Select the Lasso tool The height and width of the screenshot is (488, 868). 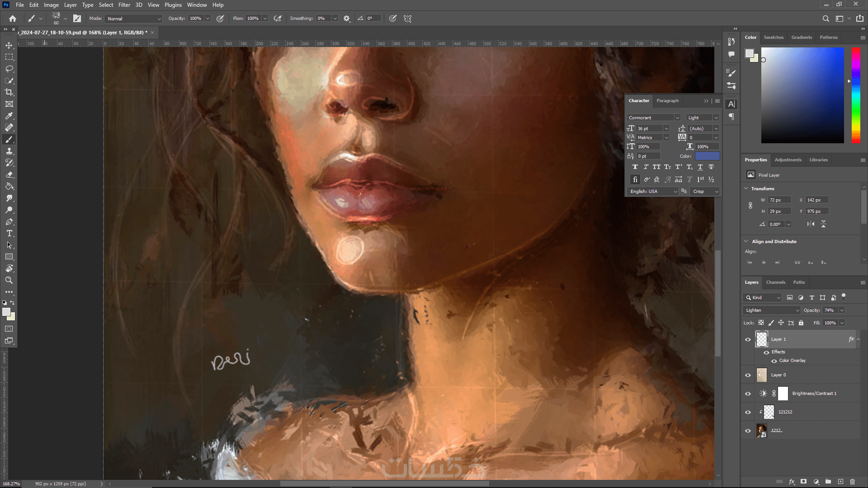coord(9,69)
